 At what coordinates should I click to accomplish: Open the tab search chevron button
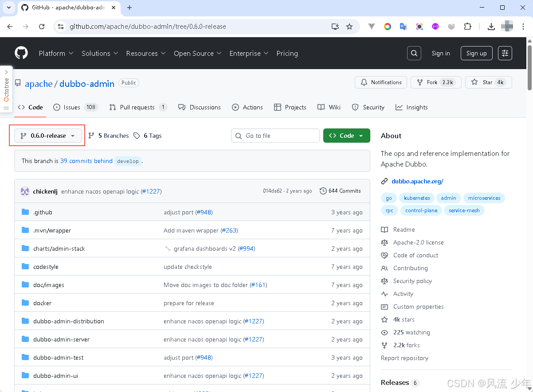[x=8, y=8]
